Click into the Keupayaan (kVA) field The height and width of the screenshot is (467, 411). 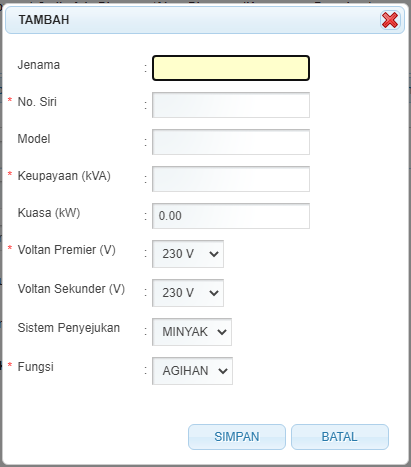(231, 179)
